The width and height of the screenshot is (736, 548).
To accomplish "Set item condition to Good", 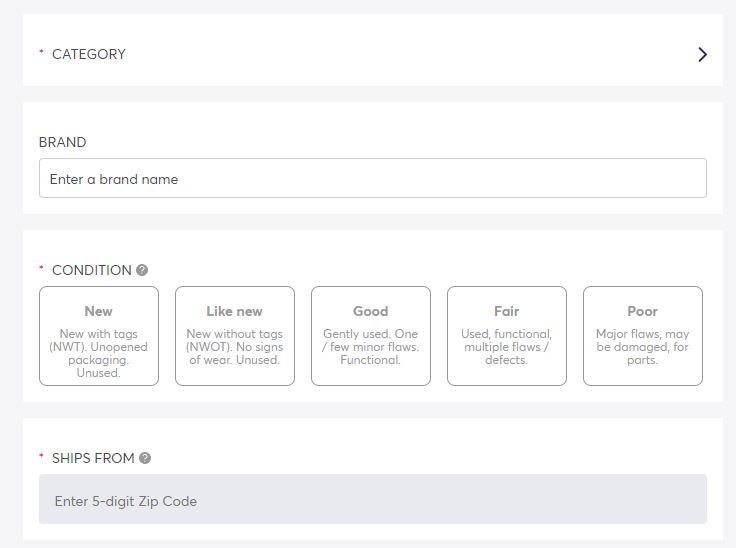I will coord(371,336).
